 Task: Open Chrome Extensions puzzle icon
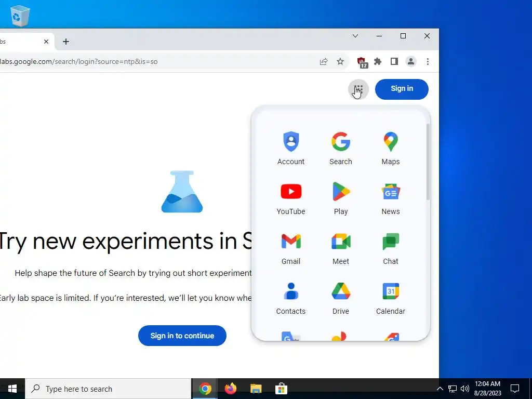click(378, 61)
